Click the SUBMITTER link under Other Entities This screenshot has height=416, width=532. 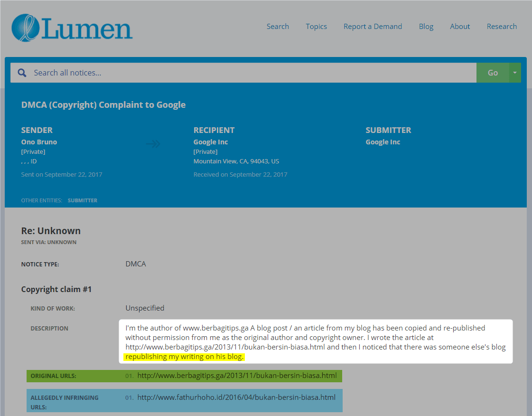click(x=83, y=200)
